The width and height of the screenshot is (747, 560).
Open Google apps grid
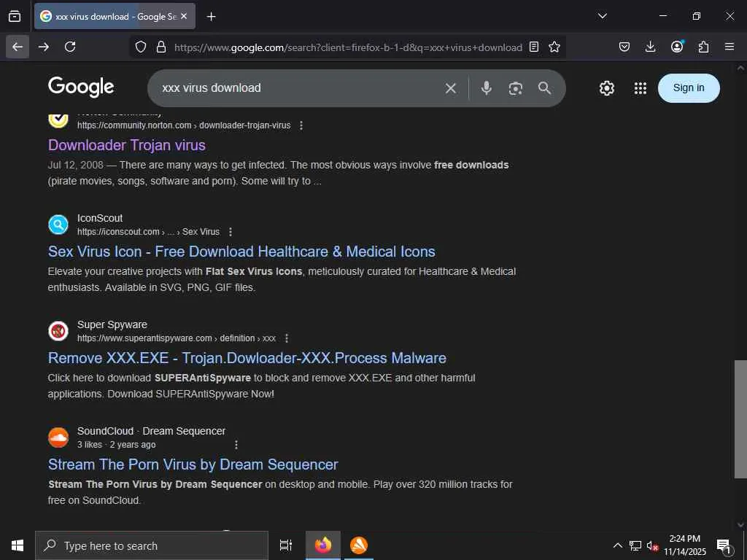click(640, 88)
